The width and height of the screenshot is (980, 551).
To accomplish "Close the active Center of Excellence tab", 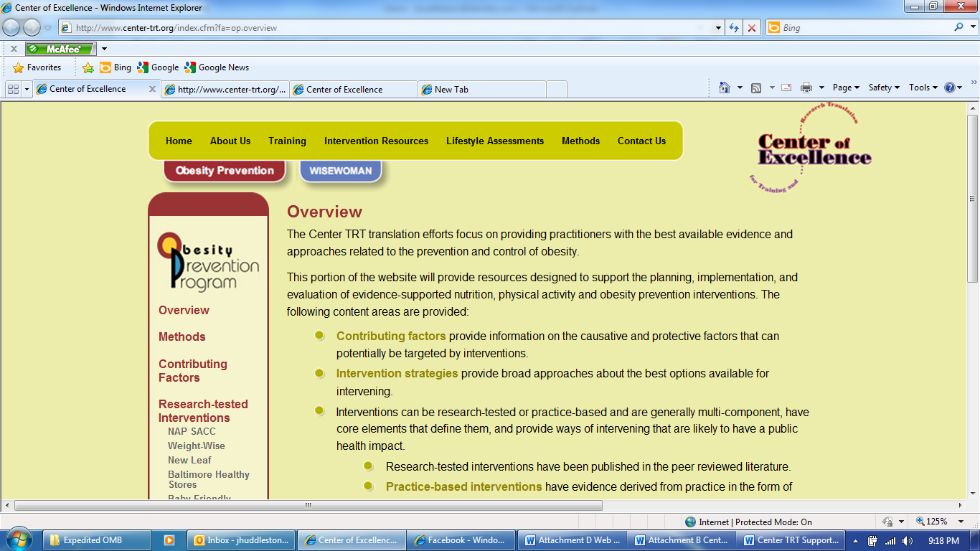I will [x=152, y=89].
